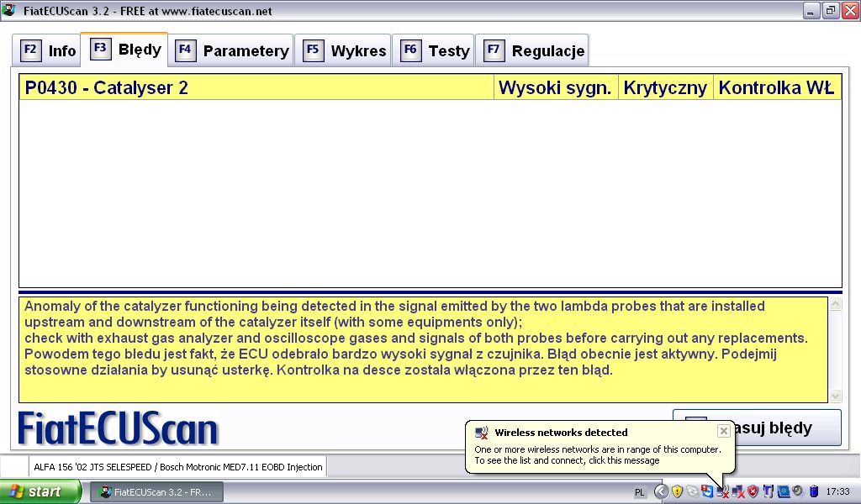Open the Windows start menu
Viewport: 861px width, 504px height.
[x=40, y=491]
